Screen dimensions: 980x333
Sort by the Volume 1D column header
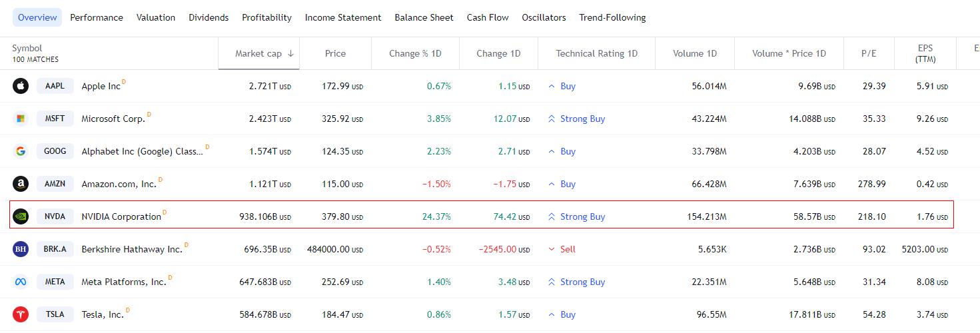tap(694, 53)
